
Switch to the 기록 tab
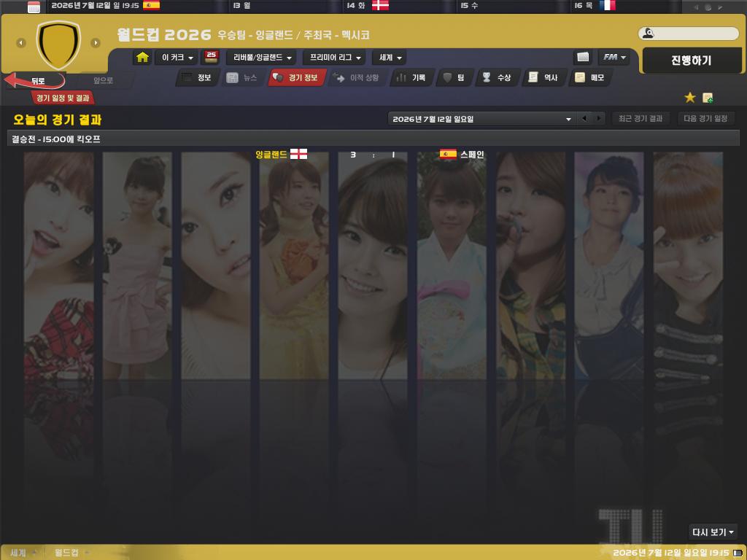point(411,77)
